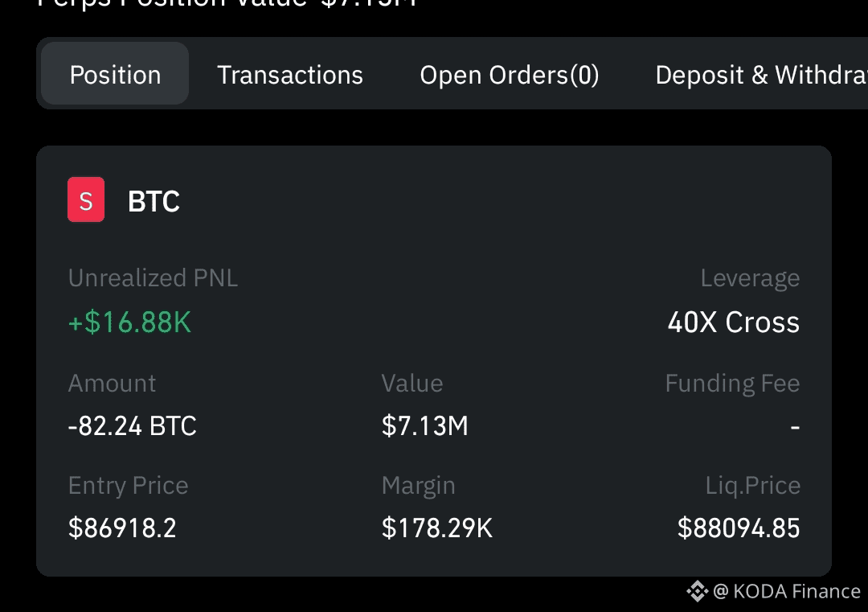Click the Entry Price value $86918.2
The width and height of the screenshot is (868, 612).
point(121,528)
